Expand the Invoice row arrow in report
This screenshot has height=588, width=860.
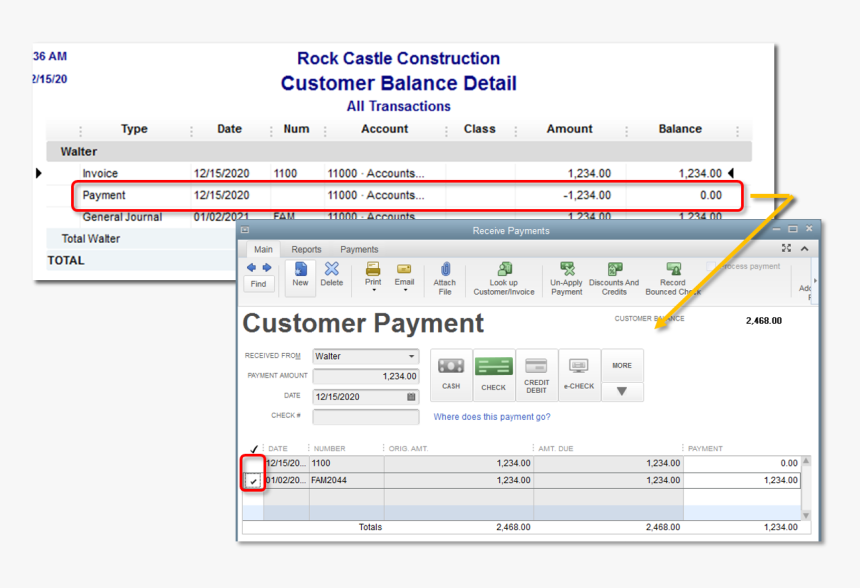click(x=38, y=173)
